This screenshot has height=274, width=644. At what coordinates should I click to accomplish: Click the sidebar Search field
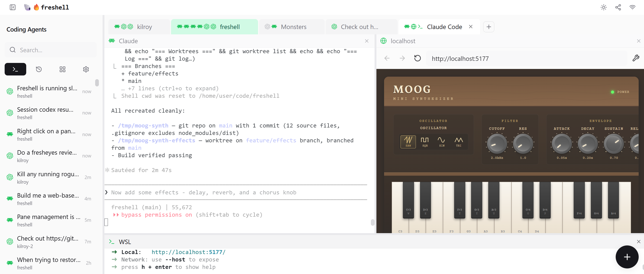pyautogui.click(x=51, y=50)
